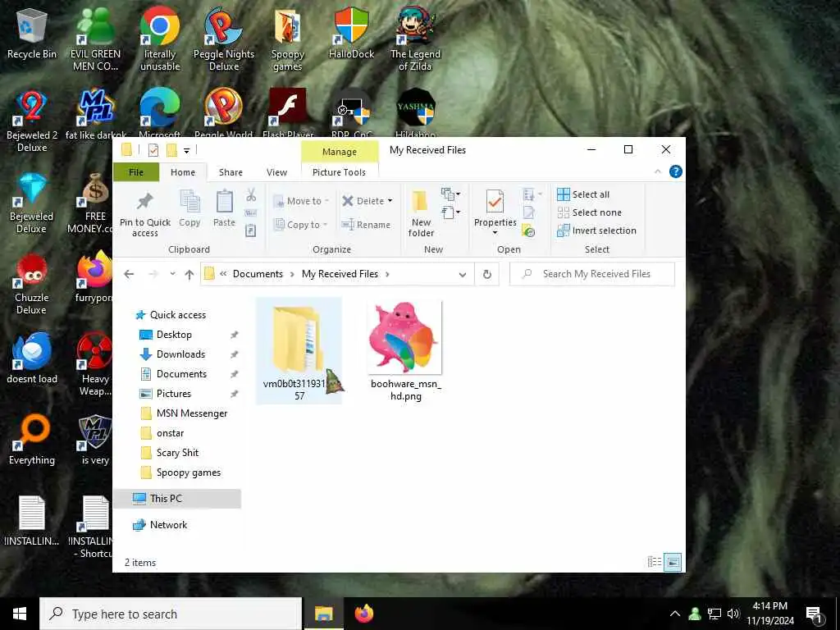Open Chuzzle Deluxe desktop shortcut
840x630 pixels.
[32, 284]
